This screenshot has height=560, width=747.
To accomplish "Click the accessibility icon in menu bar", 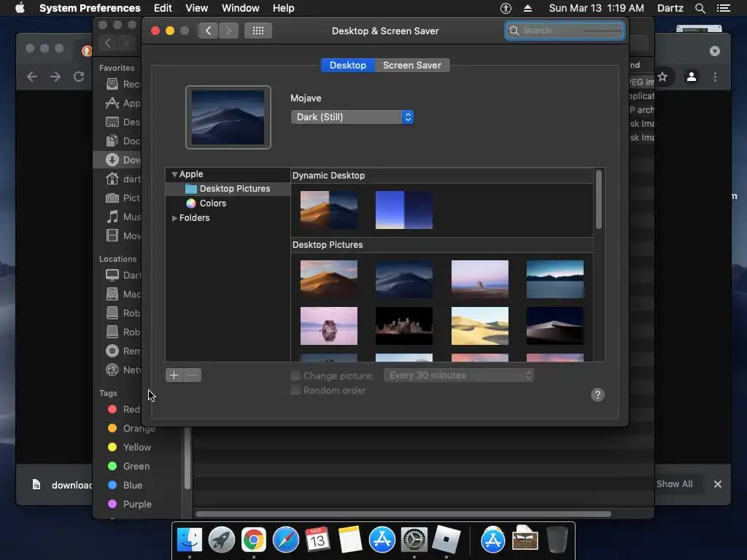I will (x=506, y=8).
